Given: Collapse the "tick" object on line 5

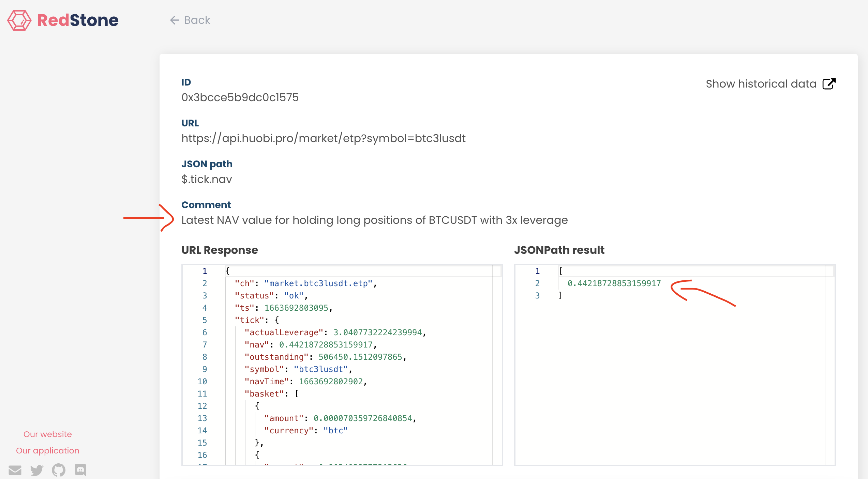Looking at the screenshot, I should 217,320.
